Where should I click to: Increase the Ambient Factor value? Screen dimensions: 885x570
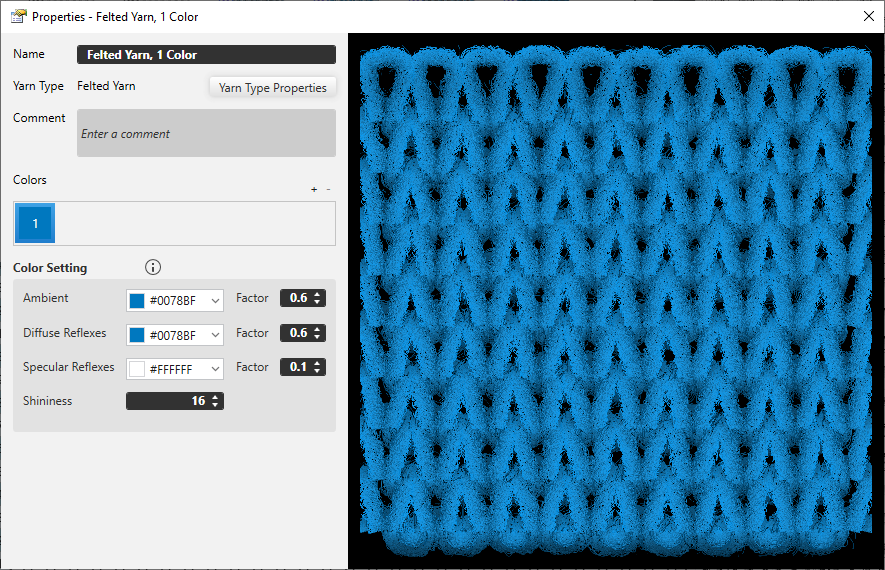point(318,295)
